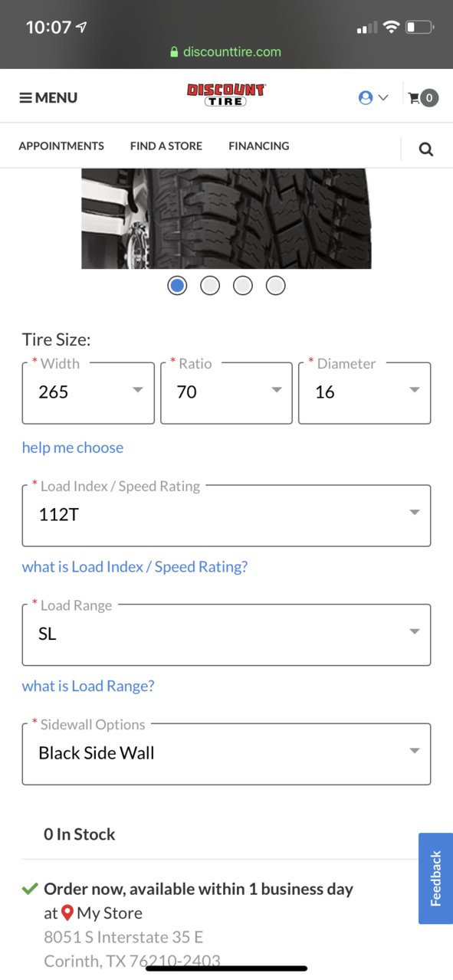Screen dimensions: 453x980
Task: Go to the APPOINTMENTS tab
Action: (61, 146)
